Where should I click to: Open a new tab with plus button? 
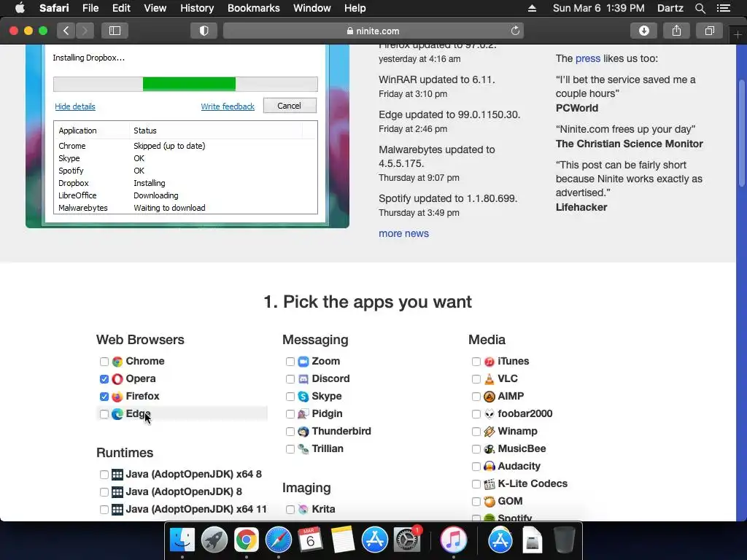(738, 35)
